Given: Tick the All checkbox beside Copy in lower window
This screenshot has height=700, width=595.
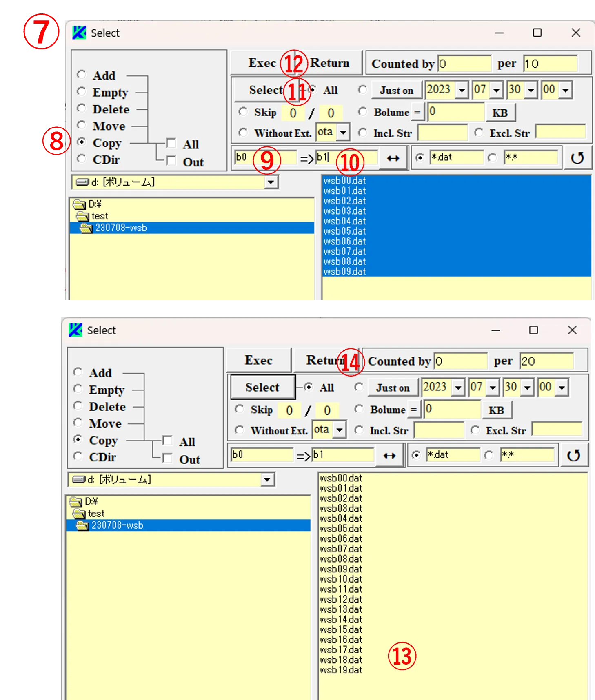Looking at the screenshot, I should pyautogui.click(x=168, y=441).
